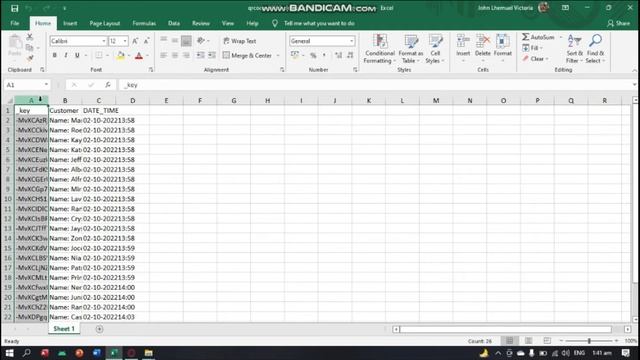
Task: Open Cell Styles gallery
Action: pyautogui.click(x=435, y=49)
